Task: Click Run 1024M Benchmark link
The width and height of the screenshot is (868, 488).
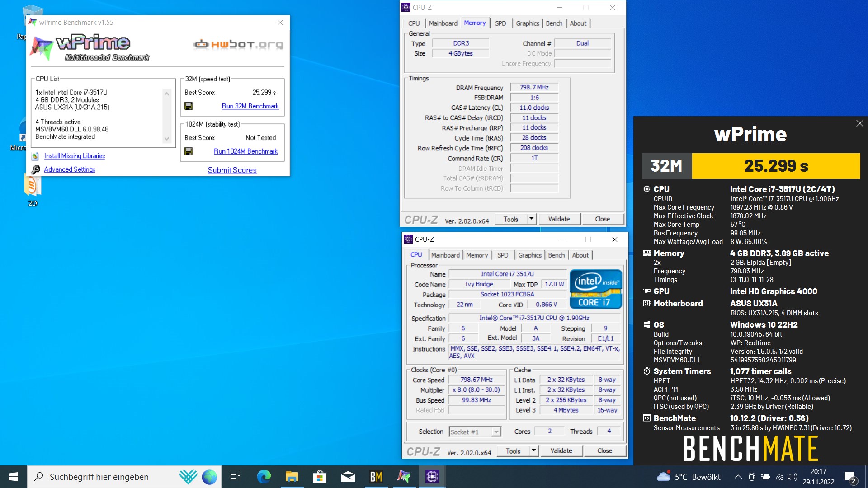Action: [x=245, y=151]
